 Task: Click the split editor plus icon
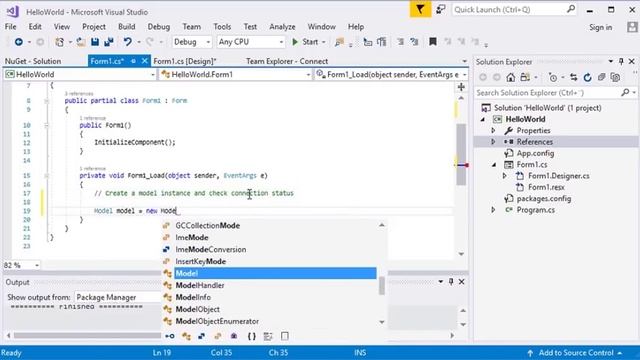point(461,87)
